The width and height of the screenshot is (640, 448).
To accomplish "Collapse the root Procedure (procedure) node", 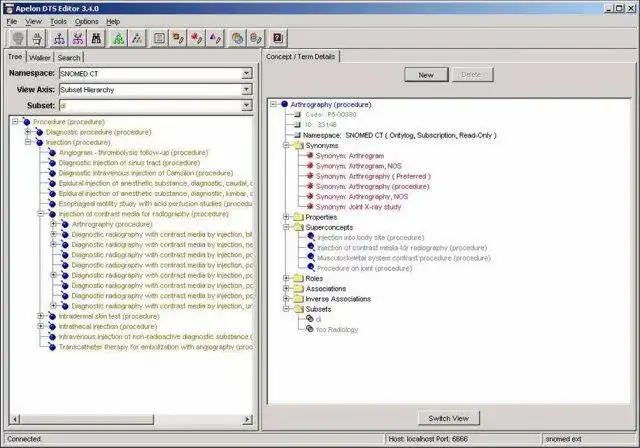I will click(15, 121).
